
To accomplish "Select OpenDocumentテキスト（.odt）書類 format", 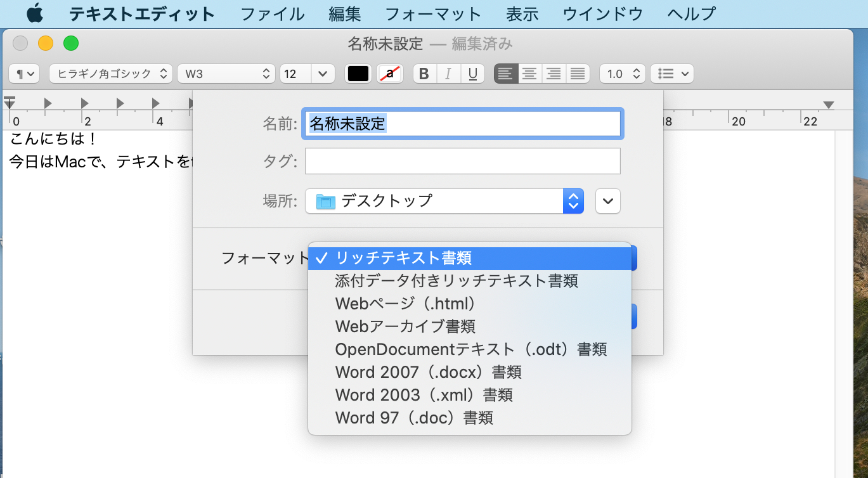I will pyautogui.click(x=470, y=349).
